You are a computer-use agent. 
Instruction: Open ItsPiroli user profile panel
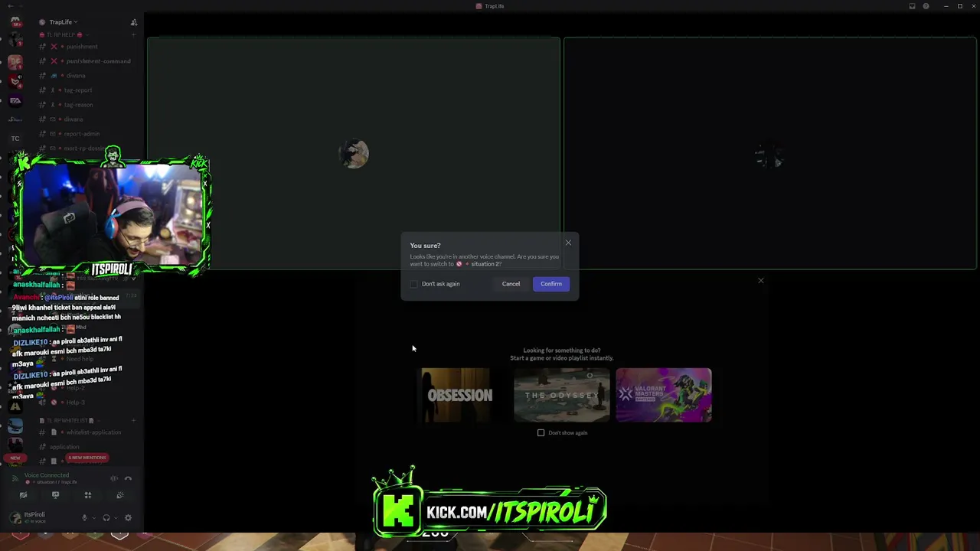tap(34, 517)
